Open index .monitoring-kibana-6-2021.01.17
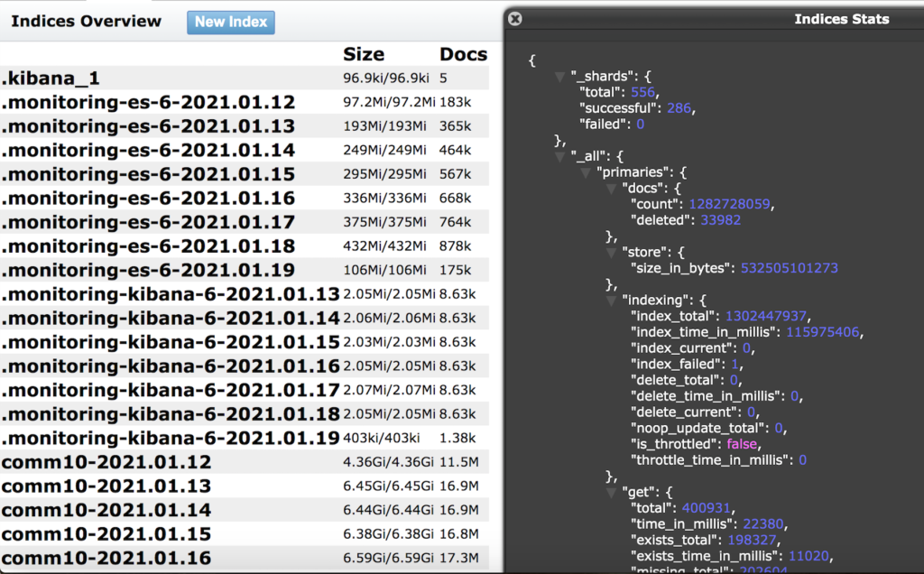 point(171,390)
